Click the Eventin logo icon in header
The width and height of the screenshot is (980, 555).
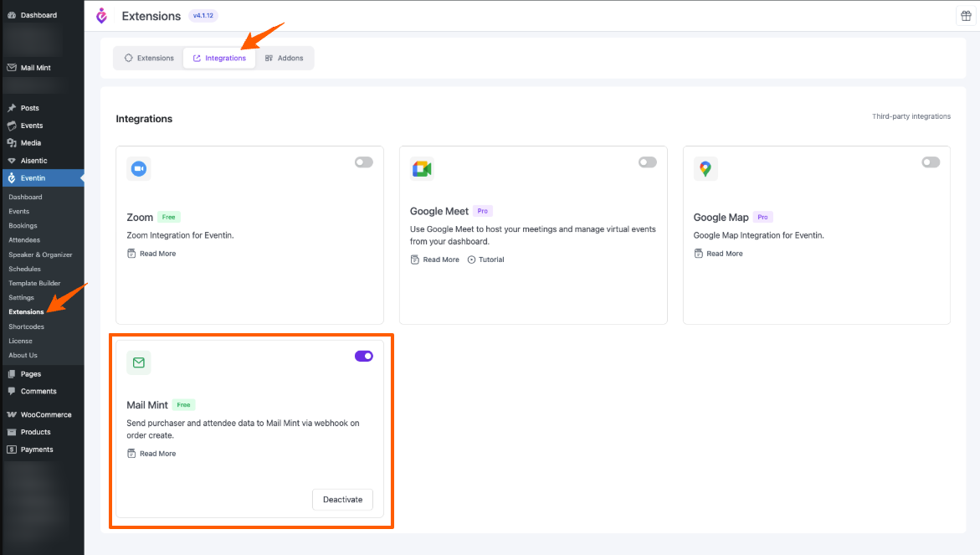pos(102,16)
